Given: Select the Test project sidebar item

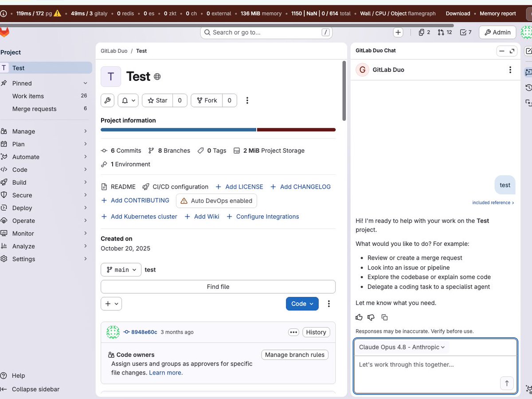Looking at the screenshot, I should [x=46, y=68].
